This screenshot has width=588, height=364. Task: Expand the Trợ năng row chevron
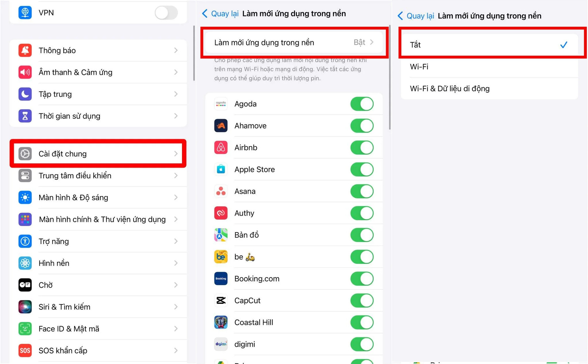click(176, 241)
